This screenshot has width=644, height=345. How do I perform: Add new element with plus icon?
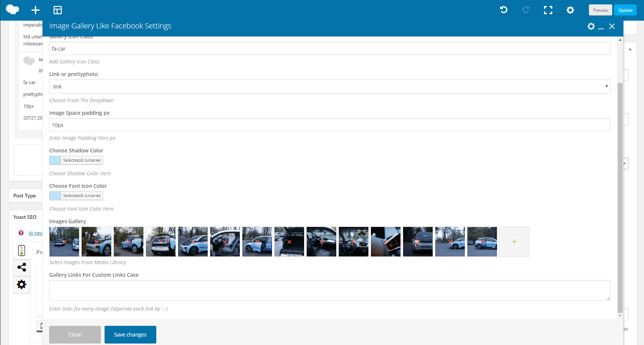(x=35, y=10)
